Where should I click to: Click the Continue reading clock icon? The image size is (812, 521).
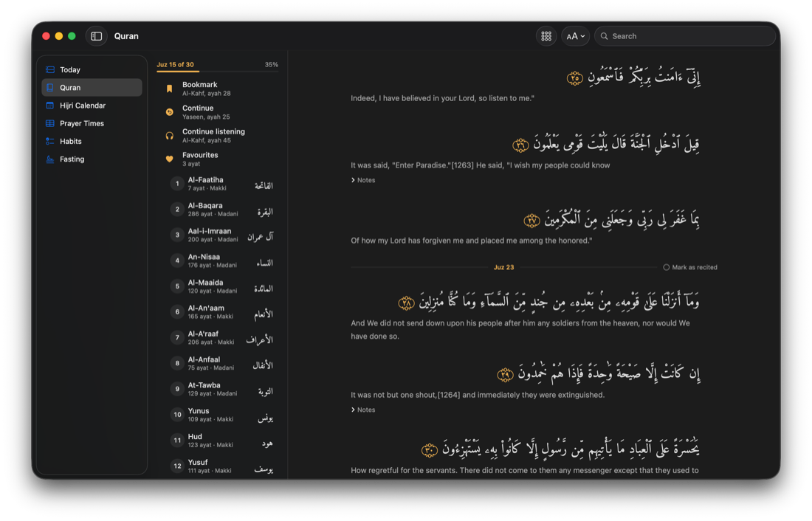[x=169, y=112]
